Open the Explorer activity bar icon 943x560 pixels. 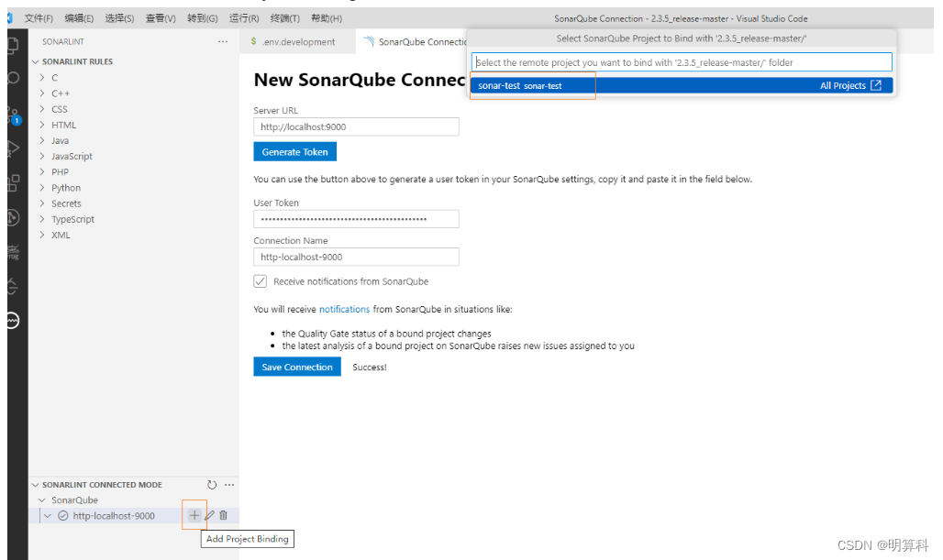[x=13, y=45]
